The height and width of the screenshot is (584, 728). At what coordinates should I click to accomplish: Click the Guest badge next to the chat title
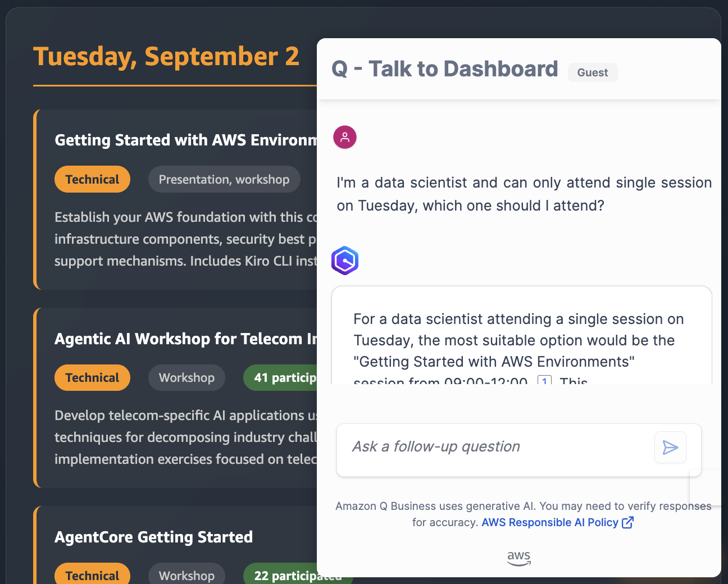[x=593, y=72]
